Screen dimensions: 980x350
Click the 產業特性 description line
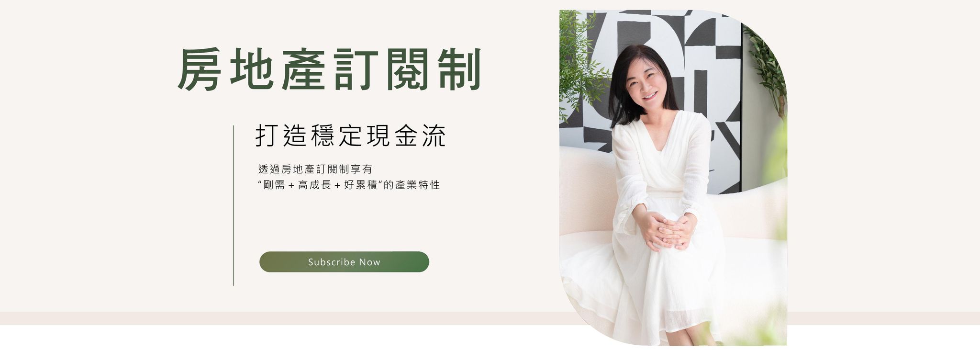click(348, 185)
